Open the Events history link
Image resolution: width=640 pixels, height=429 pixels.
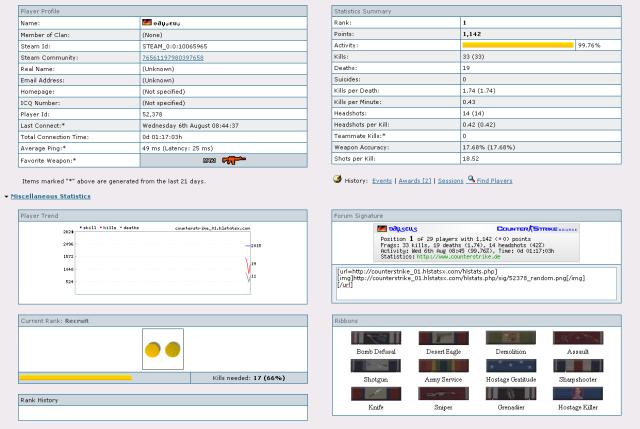[382, 179]
